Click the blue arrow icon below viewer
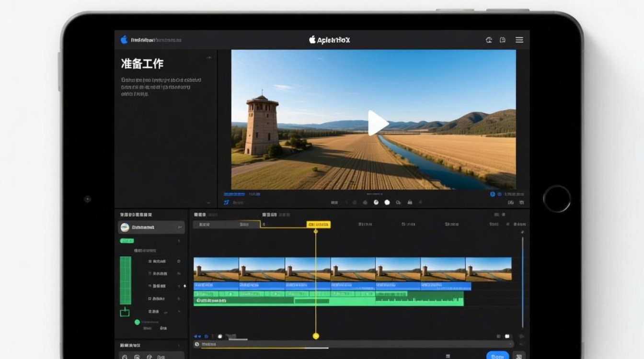This screenshot has width=644, height=359. point(226,202)
